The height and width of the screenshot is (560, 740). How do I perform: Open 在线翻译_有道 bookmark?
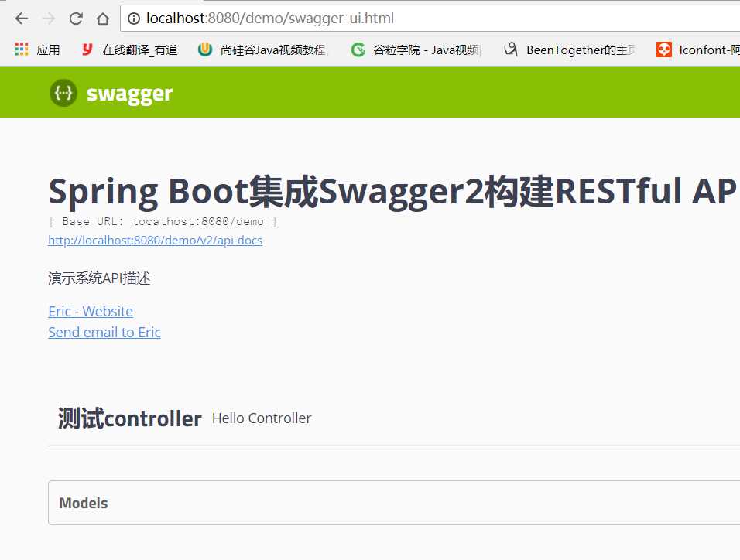139,50
